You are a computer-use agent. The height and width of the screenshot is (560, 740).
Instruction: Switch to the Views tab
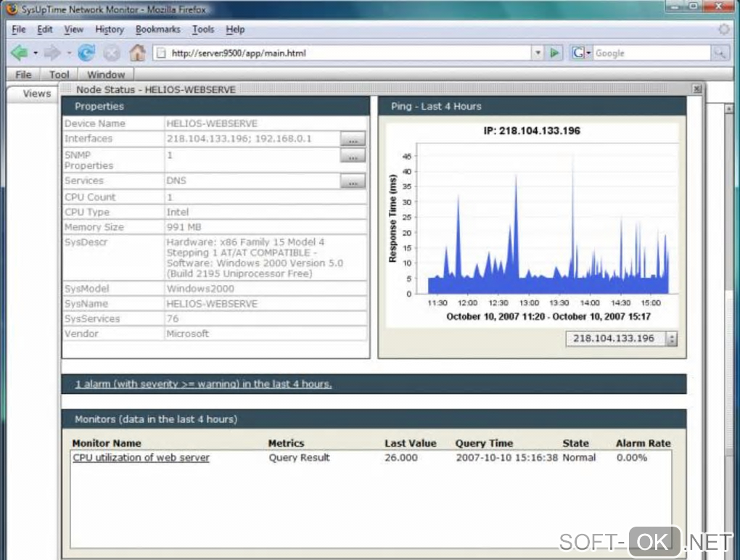coord(36,94)
